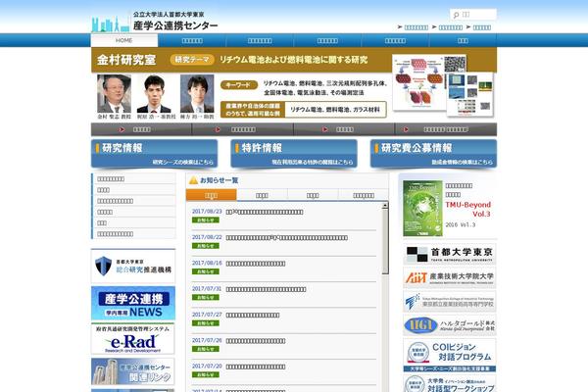Viewport: 588px width, 392px height.
Task: Click the date 2017/08/23
Action: coord(207,212)
